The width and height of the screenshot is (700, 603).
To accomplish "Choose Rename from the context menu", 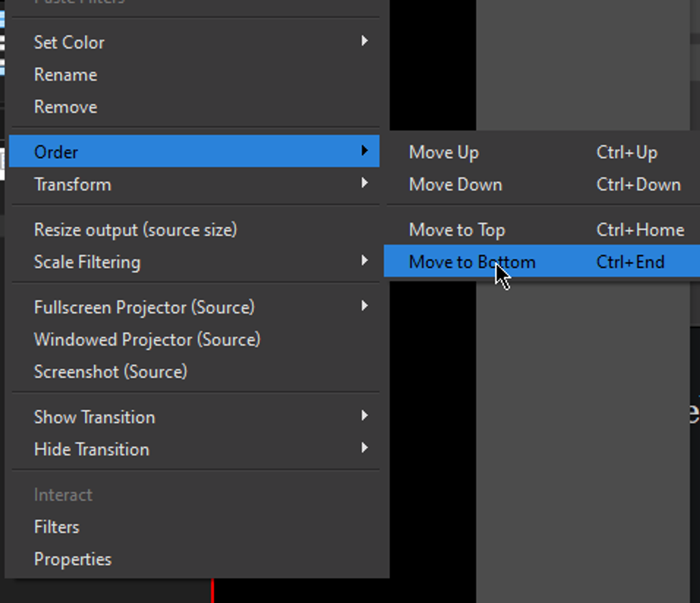I will pyautogui.click(x=194, y=75).
